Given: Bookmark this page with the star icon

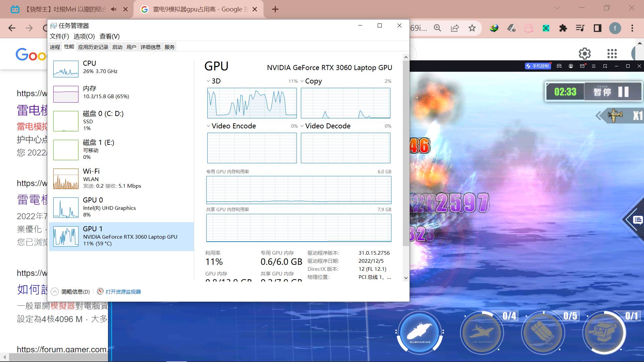Looking at the screenshot, I should pyautogui.click(x=472, y=28).
